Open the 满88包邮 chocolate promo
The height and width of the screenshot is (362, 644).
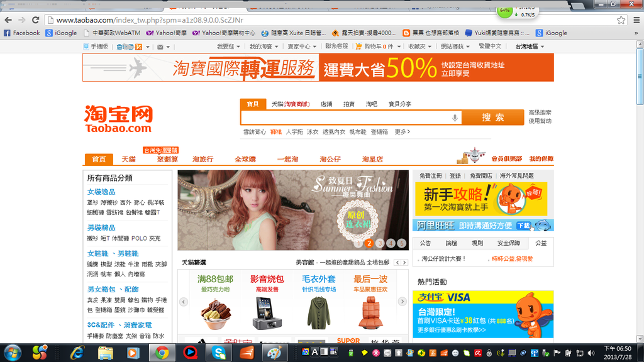click(215, 302)
